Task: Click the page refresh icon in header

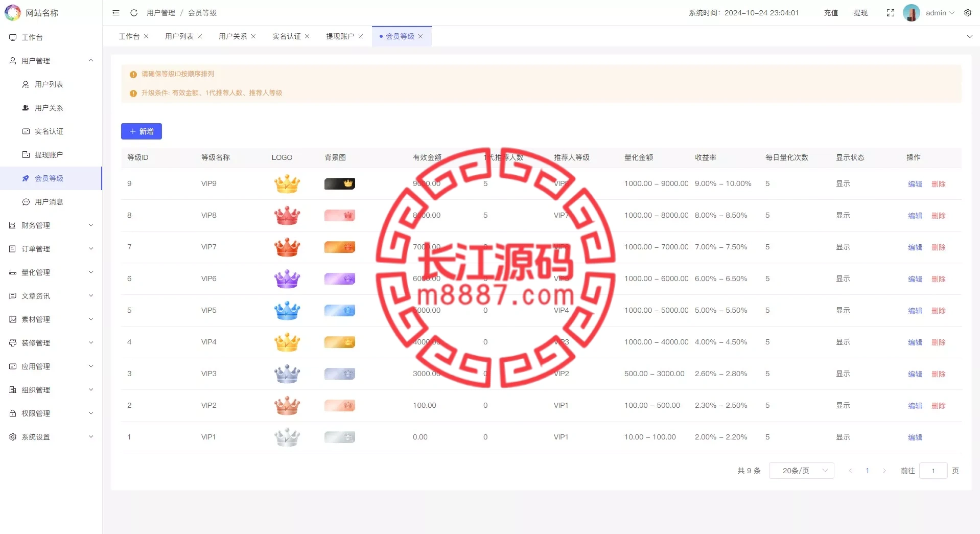Action: tap(134, 13)
